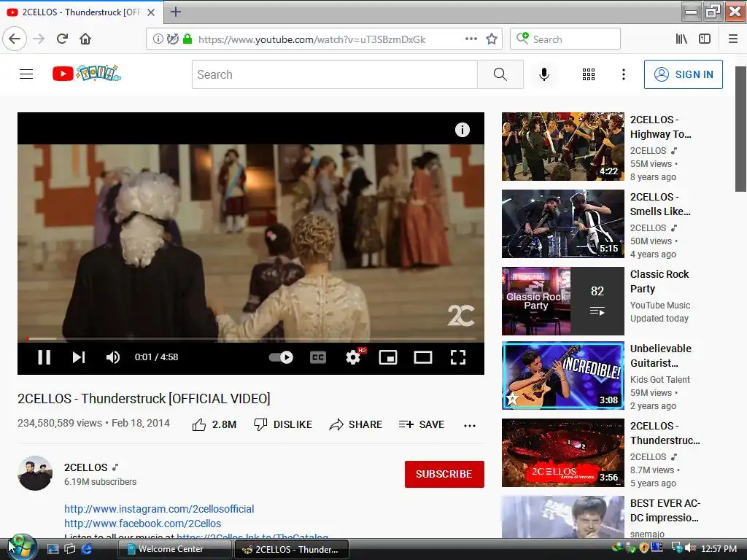Screen dimensions: 747x560
Task: Pause the video playback
Action: [x=44, y=357]
